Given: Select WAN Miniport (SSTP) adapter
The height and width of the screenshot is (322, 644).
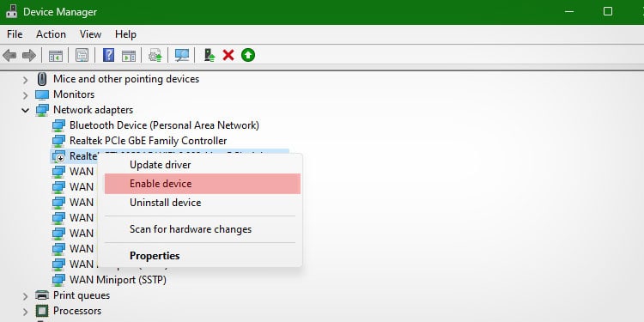Looking at the screenshot, I should click(x=118, y=280).
